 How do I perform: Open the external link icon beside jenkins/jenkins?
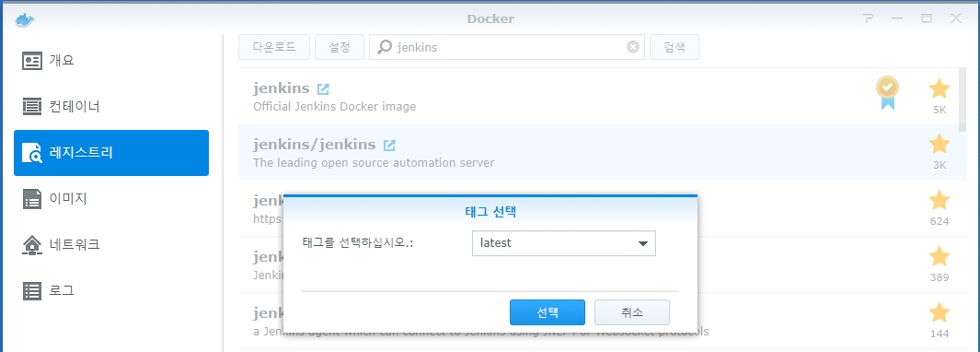389,146
